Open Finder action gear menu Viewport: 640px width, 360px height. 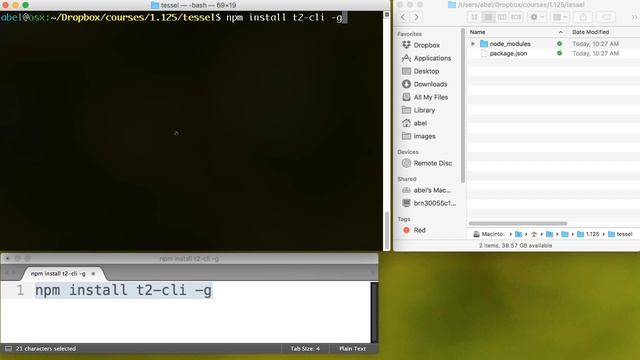point(536,17)
